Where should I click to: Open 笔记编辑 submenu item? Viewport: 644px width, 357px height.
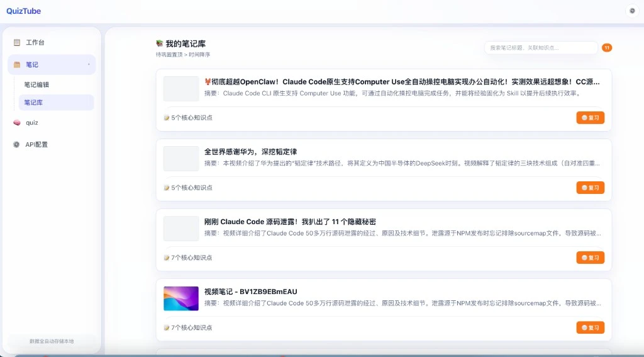coord(36,85)
